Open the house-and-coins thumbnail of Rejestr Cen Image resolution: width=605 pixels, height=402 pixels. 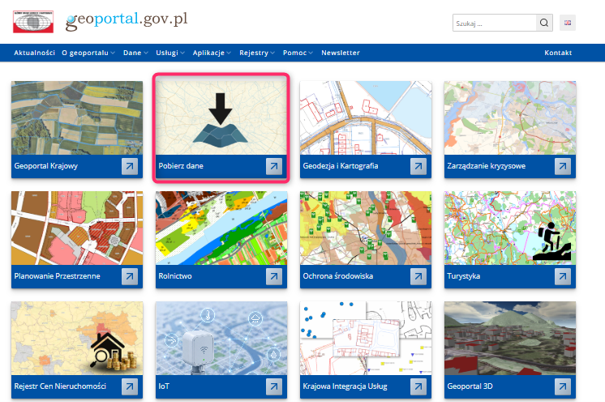[77, 338]
